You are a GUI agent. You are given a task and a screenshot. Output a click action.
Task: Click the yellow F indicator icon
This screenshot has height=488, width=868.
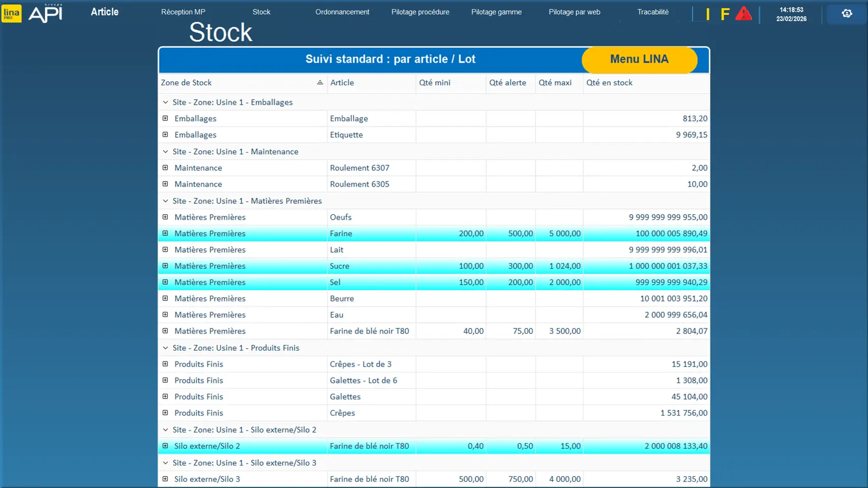tap(725, 14)
